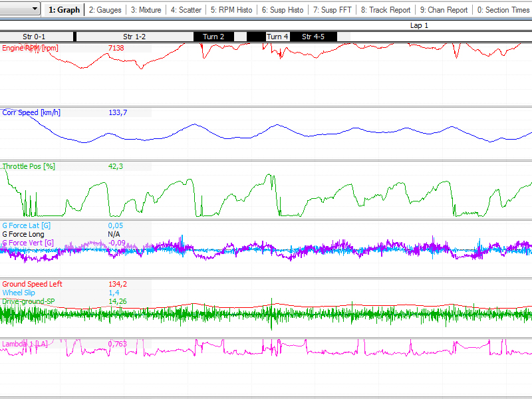Click the Str 0-1 track section marker
The width and height of the screenshot is (532, 399).
click(34, 37)
